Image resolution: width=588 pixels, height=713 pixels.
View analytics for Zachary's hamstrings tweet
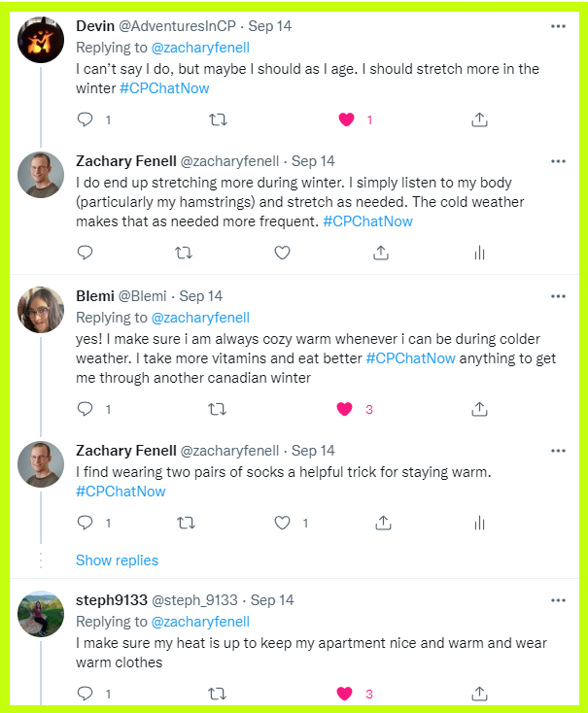pos(478,253)
